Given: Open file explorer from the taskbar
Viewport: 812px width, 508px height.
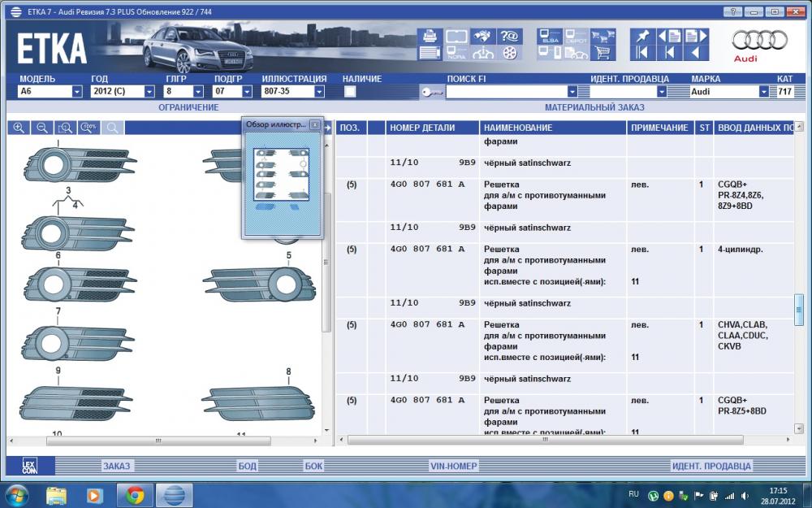Looking at the screenshot, I should point(56,496).
